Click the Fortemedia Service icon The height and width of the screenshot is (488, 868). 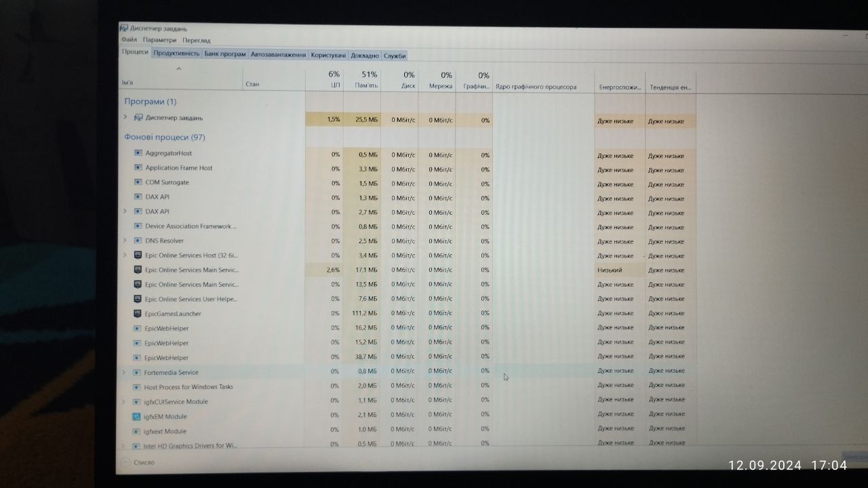(137, 372)
